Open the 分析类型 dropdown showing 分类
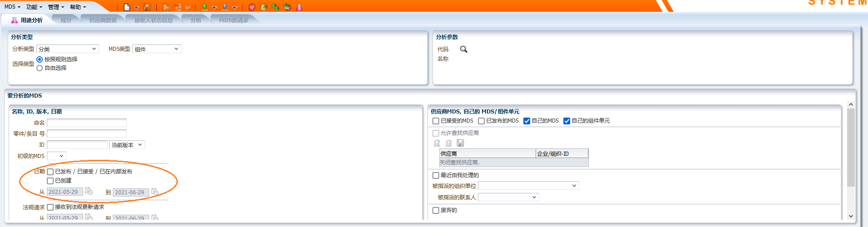This screenshot has width=868, height=227. 68,49
